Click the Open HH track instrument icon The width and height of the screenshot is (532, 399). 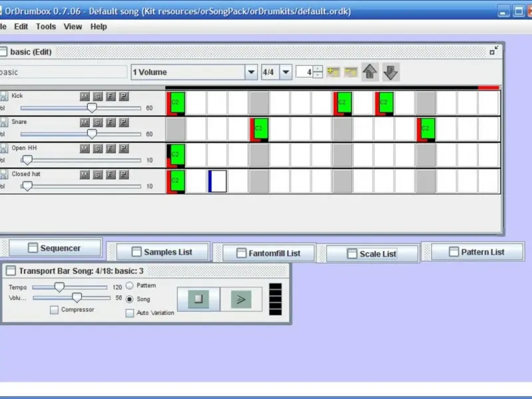coord(3,148)
